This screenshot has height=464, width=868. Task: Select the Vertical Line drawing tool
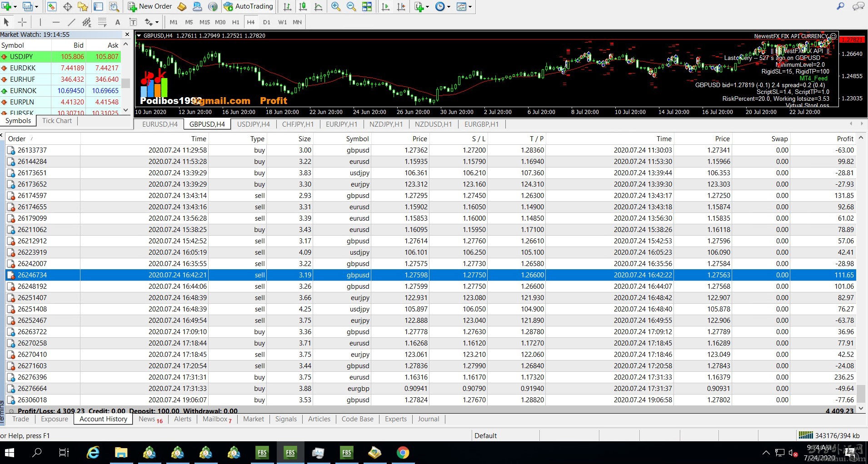[x=40, y=22]
